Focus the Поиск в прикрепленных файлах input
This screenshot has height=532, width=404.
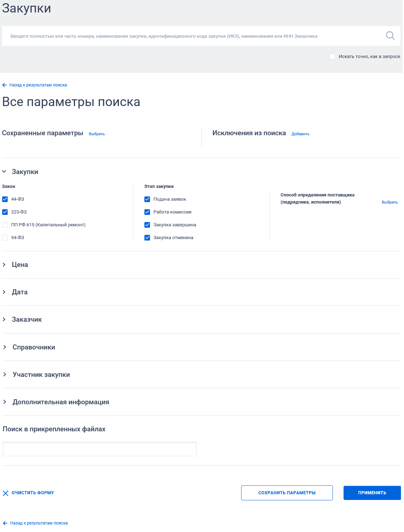[100, 449]
